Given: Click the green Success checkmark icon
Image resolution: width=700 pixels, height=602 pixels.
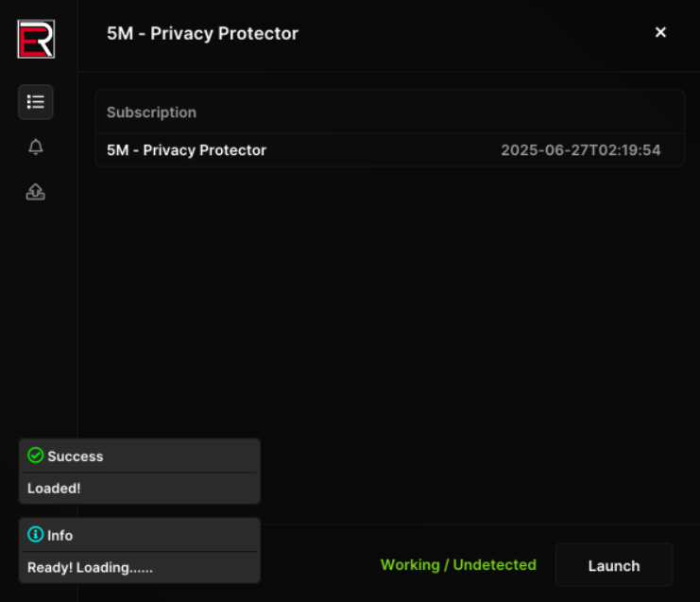Looking at the screenshot, I should click(x=36, y=456).
